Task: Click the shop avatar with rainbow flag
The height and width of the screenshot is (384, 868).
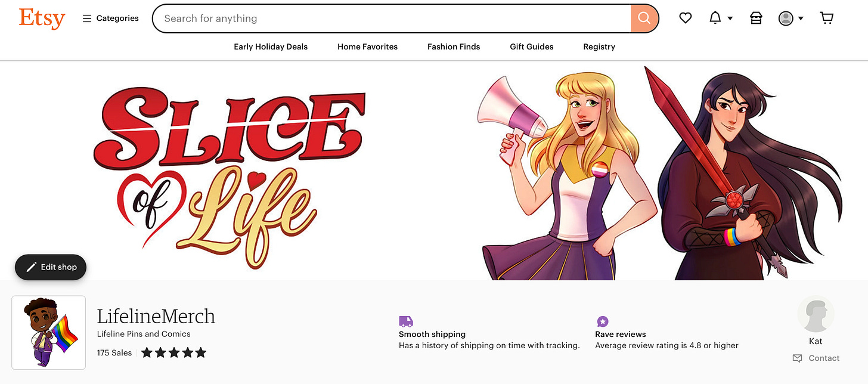Action: [x=49, y=333]
